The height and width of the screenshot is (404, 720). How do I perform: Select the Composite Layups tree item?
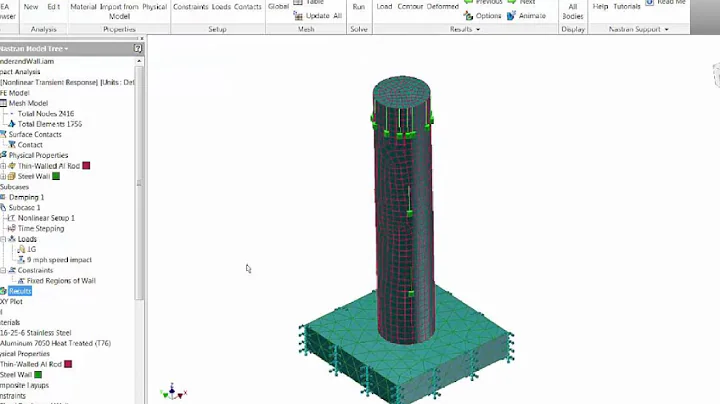24,385
